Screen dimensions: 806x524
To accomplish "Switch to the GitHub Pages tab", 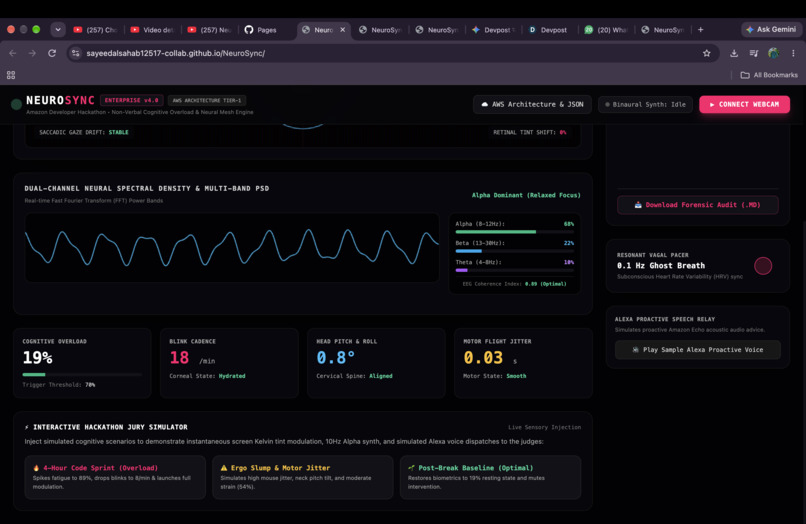I will (261, 30).
